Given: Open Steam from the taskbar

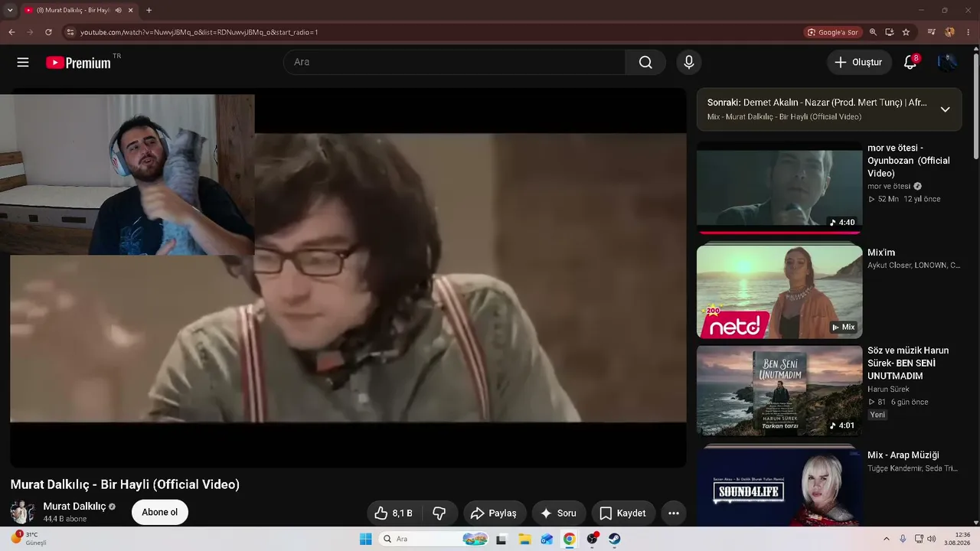Looking at the screenshot, I should coord(614,539).
